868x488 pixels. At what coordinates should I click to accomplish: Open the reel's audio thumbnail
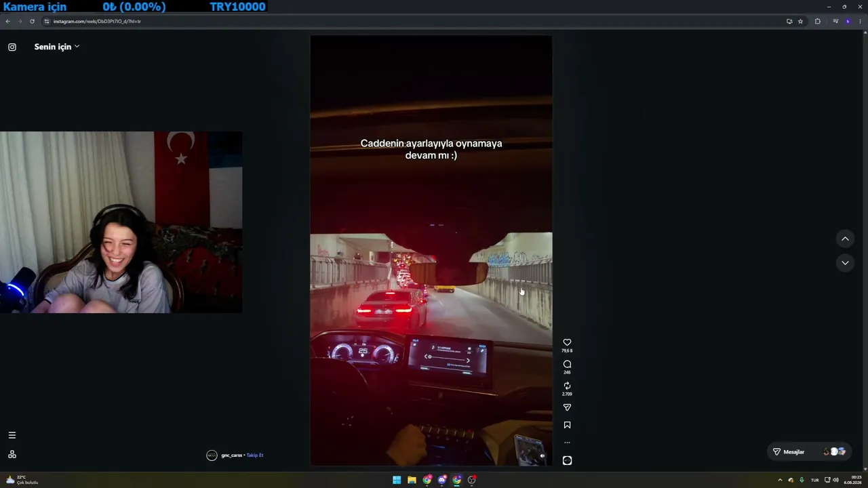(567, 460)
